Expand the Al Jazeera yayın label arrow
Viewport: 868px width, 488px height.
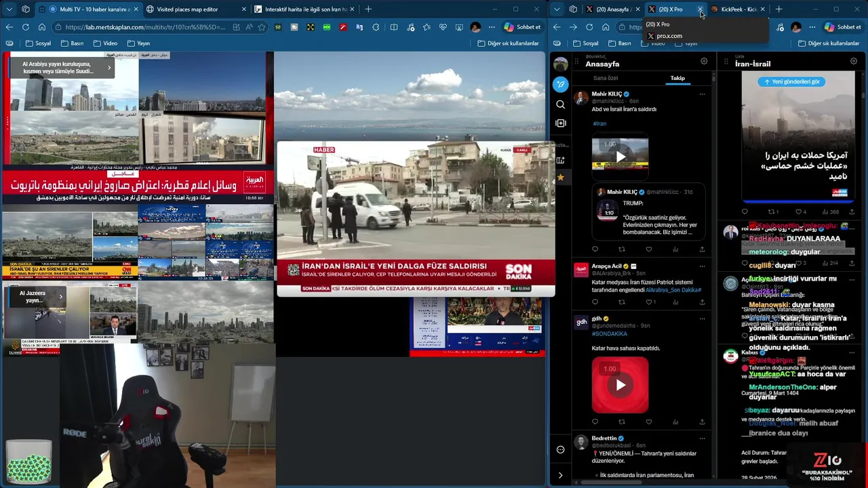pos(60,296)
